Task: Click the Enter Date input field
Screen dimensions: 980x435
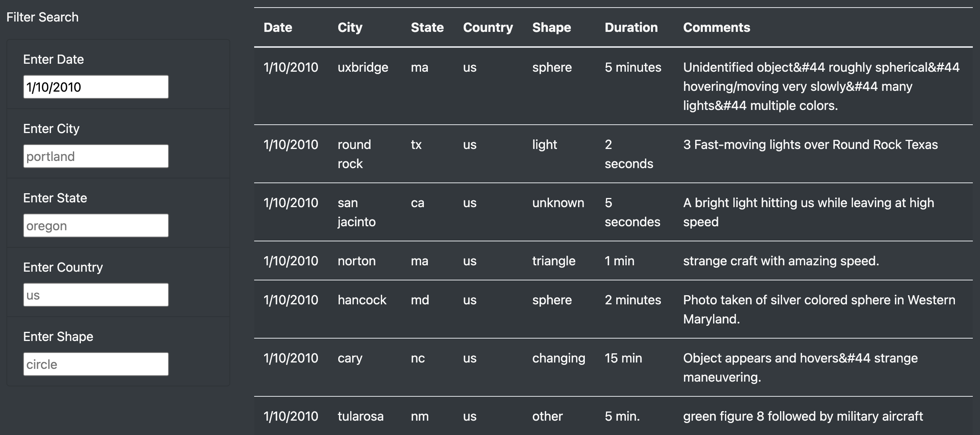Action: tap(96, 86)
